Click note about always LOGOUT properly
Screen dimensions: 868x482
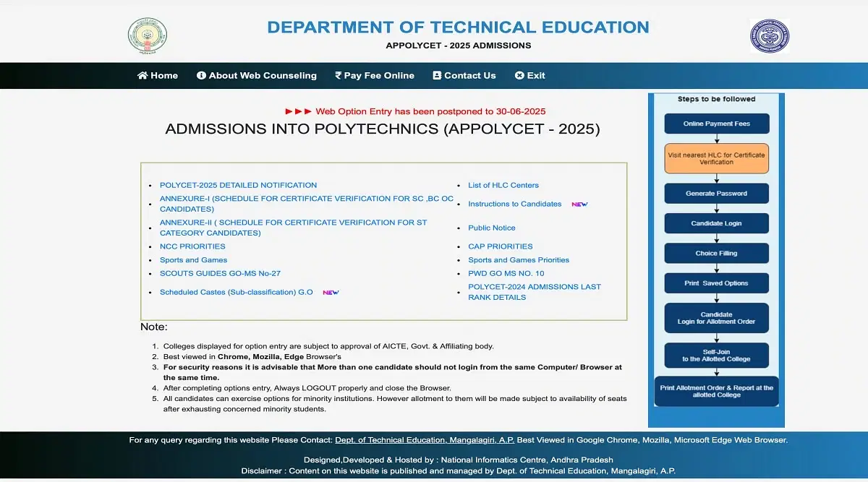click(307, 388)
